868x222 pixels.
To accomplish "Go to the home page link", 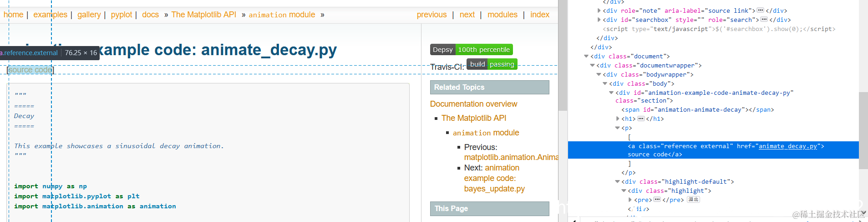I will pos(13,15).
